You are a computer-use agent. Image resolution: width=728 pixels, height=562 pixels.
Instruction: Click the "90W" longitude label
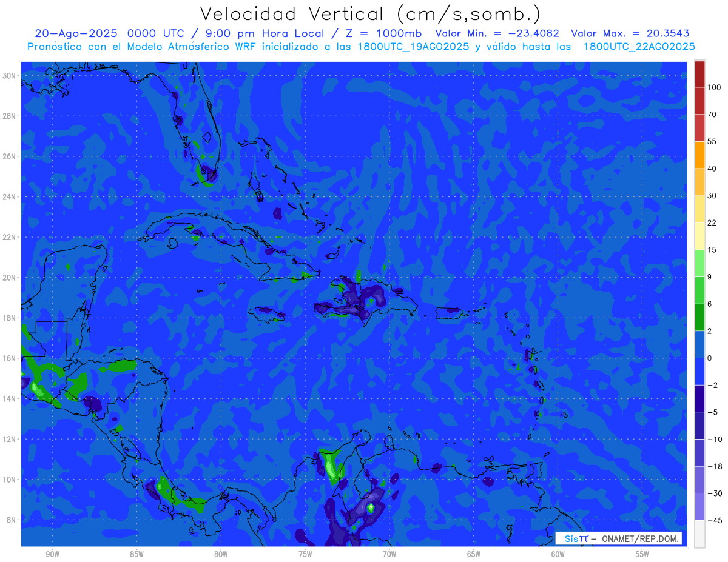(x=53, y=554)
